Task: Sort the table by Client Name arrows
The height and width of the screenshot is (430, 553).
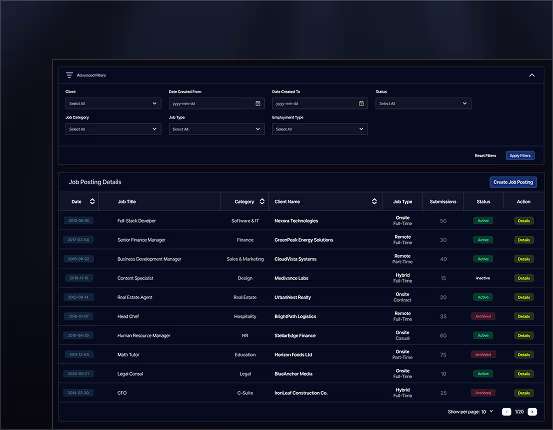Action: pos(374,201)
